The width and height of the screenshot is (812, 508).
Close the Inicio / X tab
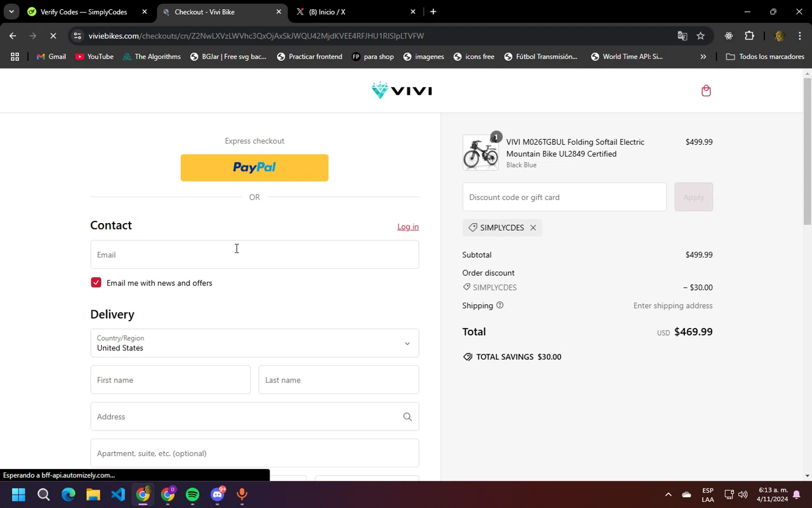click(413, 11)
